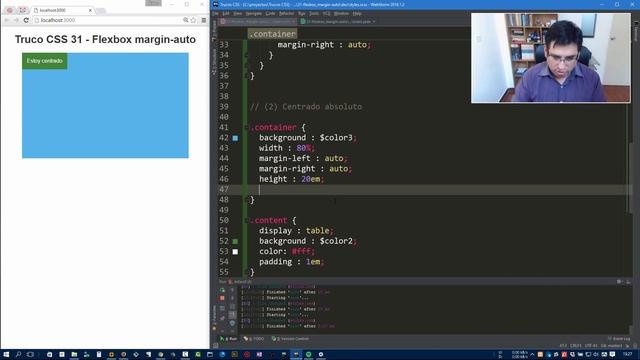Click the Run panel settings gear icon

(620, 282)
